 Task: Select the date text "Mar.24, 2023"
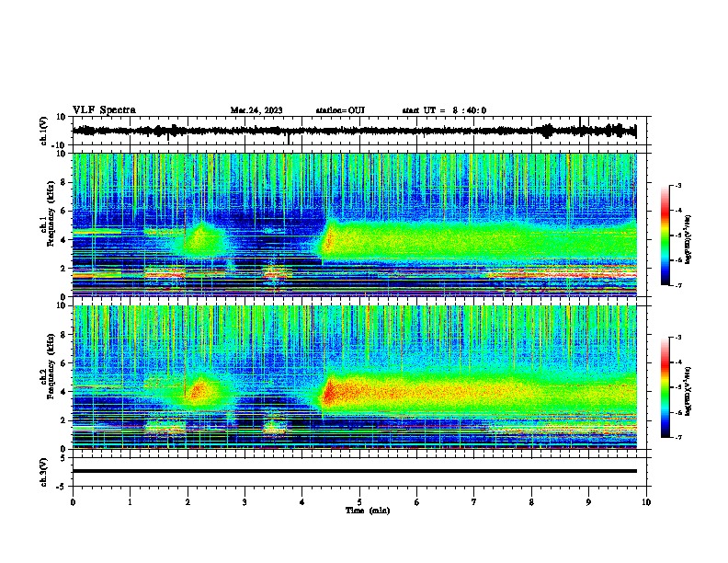coord(256,110)
